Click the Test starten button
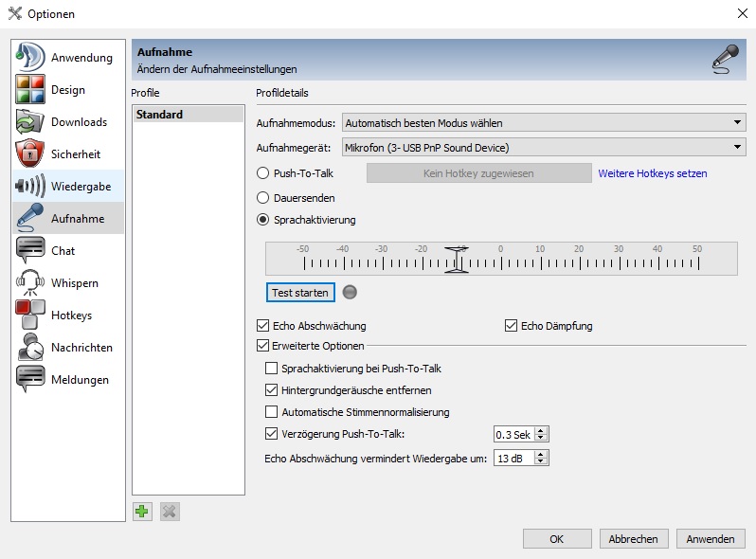 tap(300, 292)
